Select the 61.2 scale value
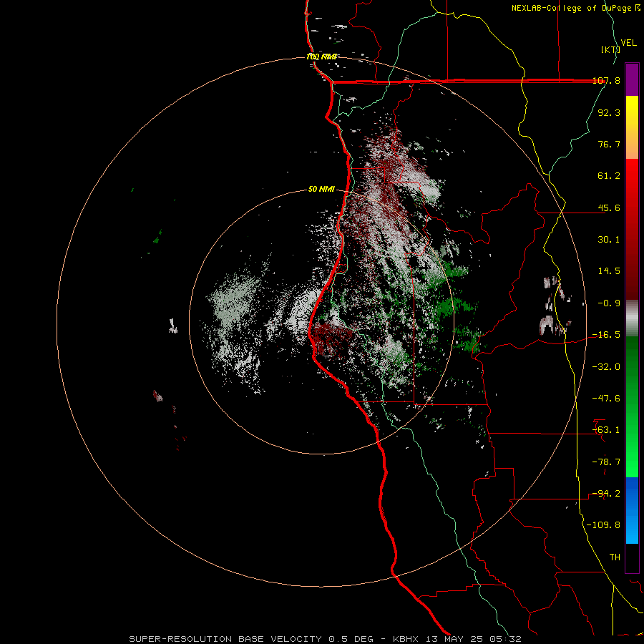 click(609, 176)
